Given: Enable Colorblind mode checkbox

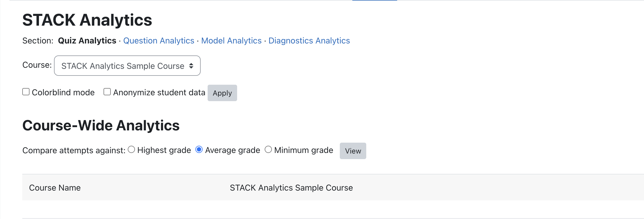Looking at the screenshot, I should pyautogui.click(x=26, y=92).
